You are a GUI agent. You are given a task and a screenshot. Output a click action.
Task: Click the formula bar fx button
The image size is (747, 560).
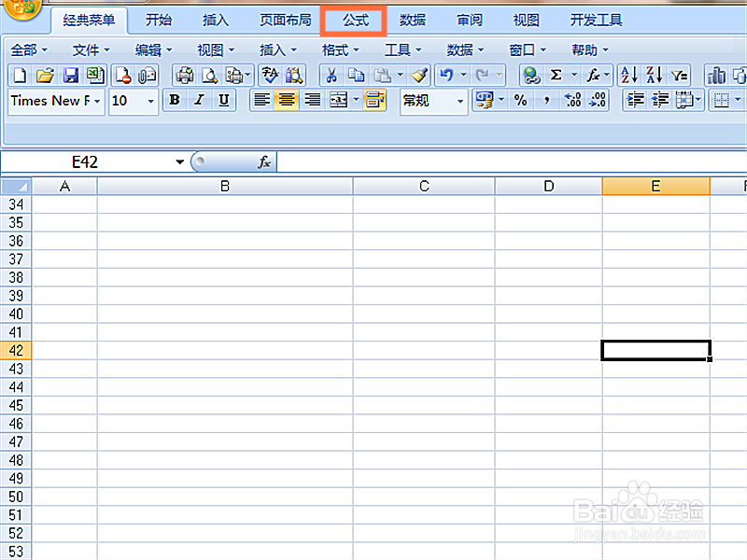point(264,161)
